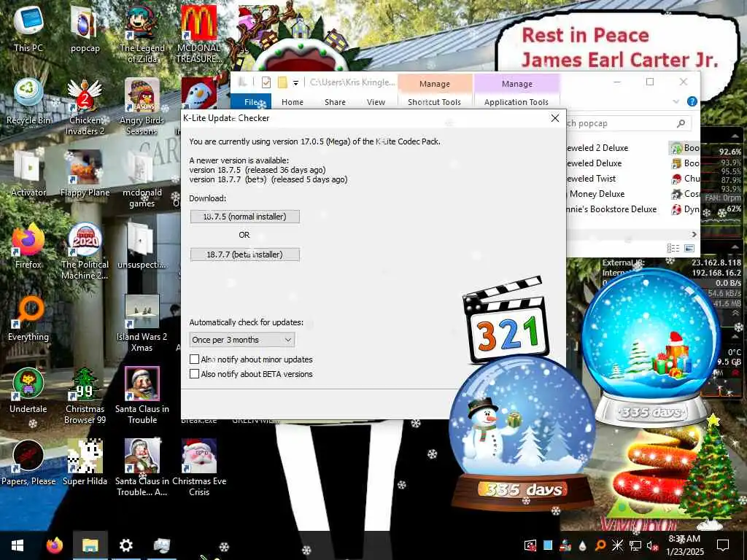Launch Undertale shortcut
The width and height of the screenshot is (747, 560).
click(28, 390)
